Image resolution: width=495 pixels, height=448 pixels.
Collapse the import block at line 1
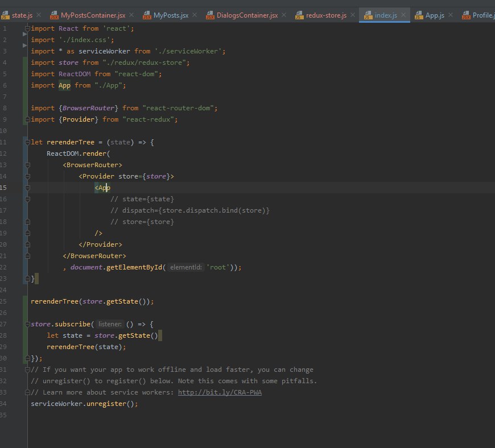(27, 28)
